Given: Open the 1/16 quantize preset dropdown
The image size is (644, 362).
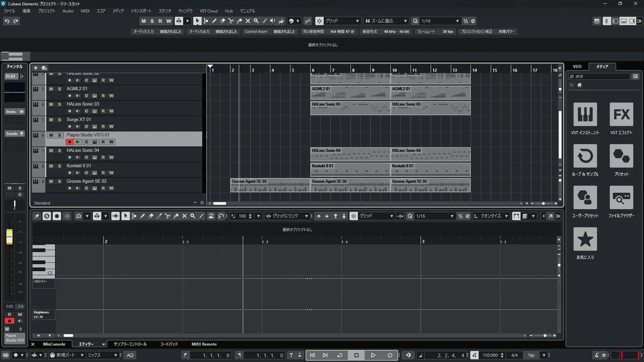Looking at the screenshot, I should point(457,21).
